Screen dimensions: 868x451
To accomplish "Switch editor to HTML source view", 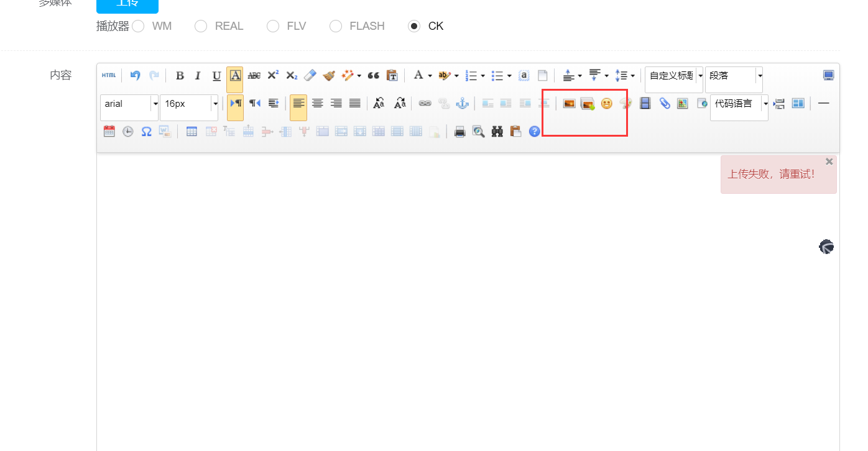I will (109, 76).
